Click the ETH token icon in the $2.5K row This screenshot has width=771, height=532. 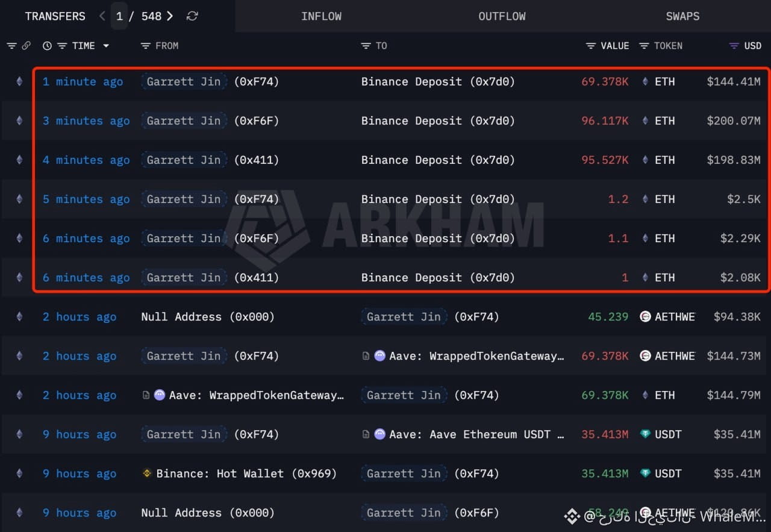[645, 199]
